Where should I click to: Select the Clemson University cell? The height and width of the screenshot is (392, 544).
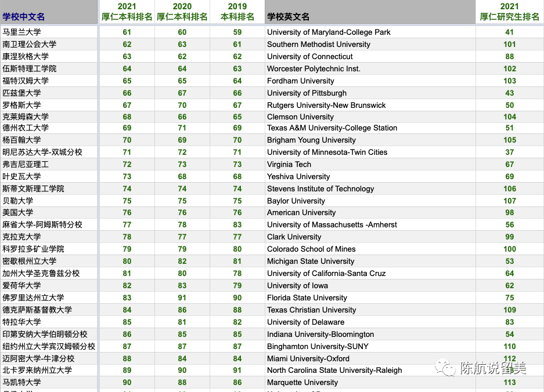point(300,117)
